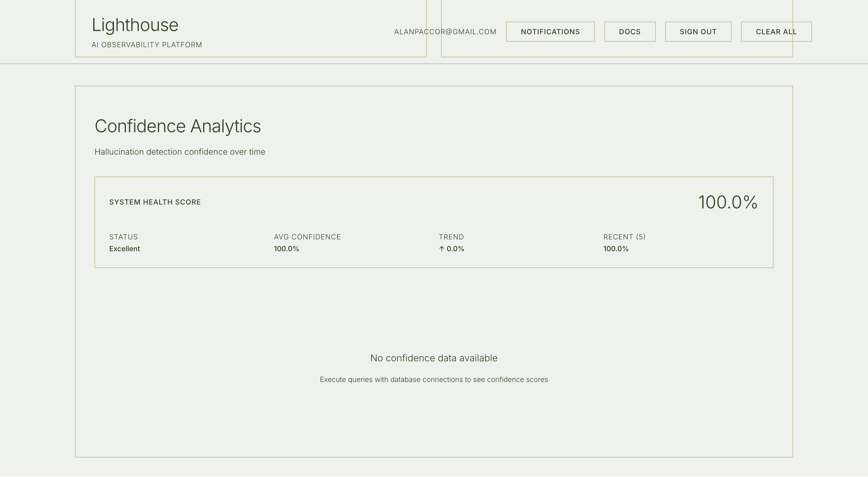Click the No confidence data available message
The image size is (868, 477).
click(434, 358)
